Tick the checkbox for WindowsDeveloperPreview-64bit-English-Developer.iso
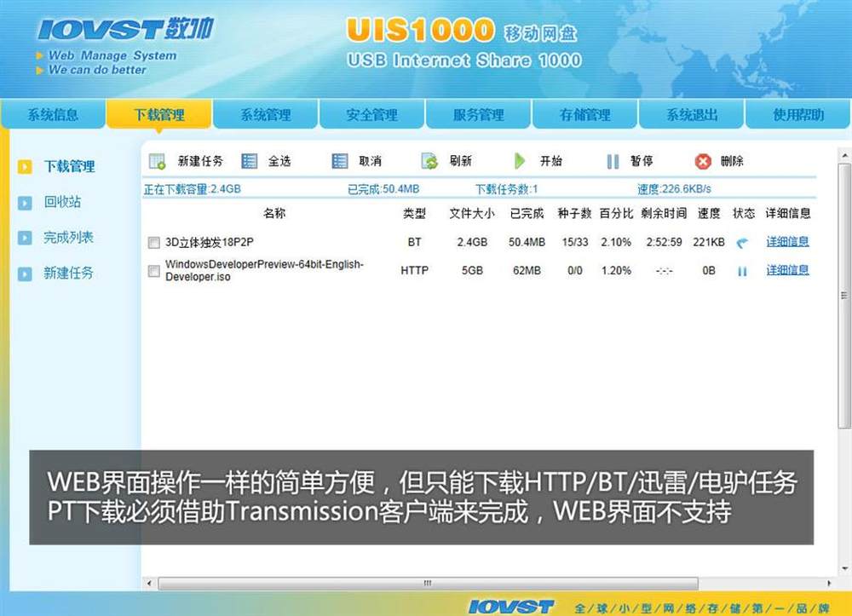The width and height of the screenshot is (852, 616). [x=153, y=271]
